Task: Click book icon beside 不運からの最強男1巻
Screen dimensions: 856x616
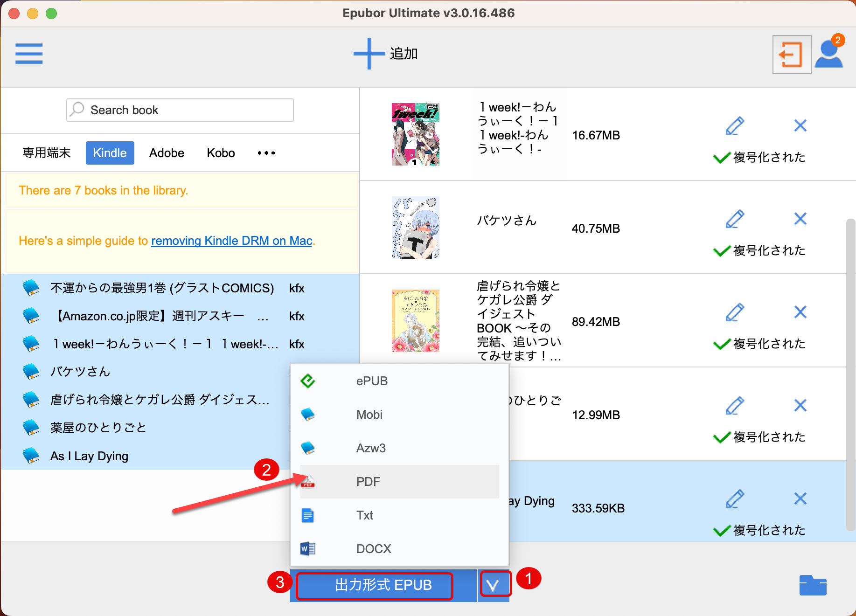Action: (31, 288)
